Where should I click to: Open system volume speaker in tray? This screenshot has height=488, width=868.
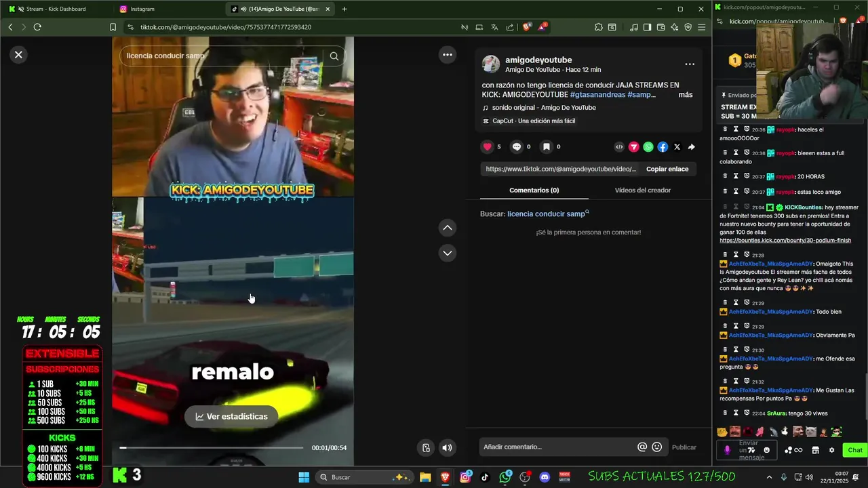click(x=810, y=477)
